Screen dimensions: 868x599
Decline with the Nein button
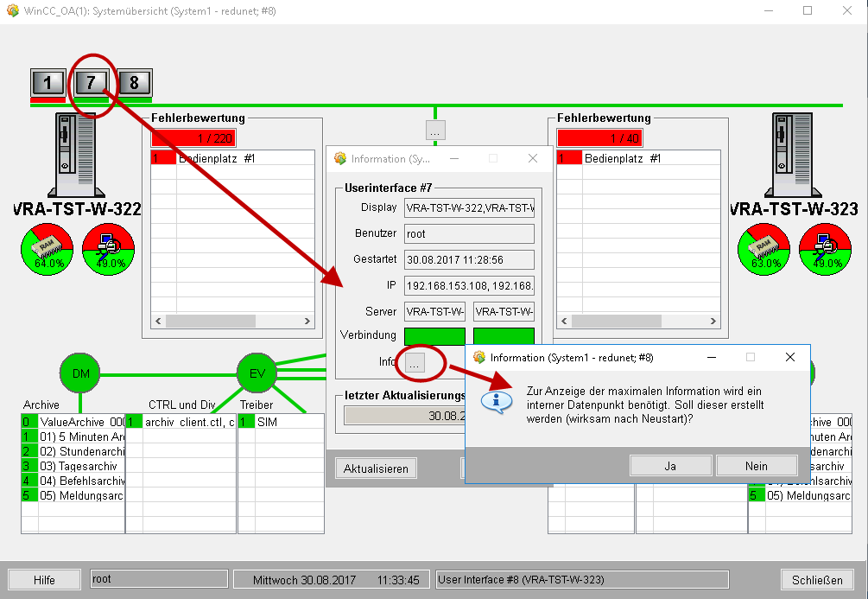click(756, 466)
